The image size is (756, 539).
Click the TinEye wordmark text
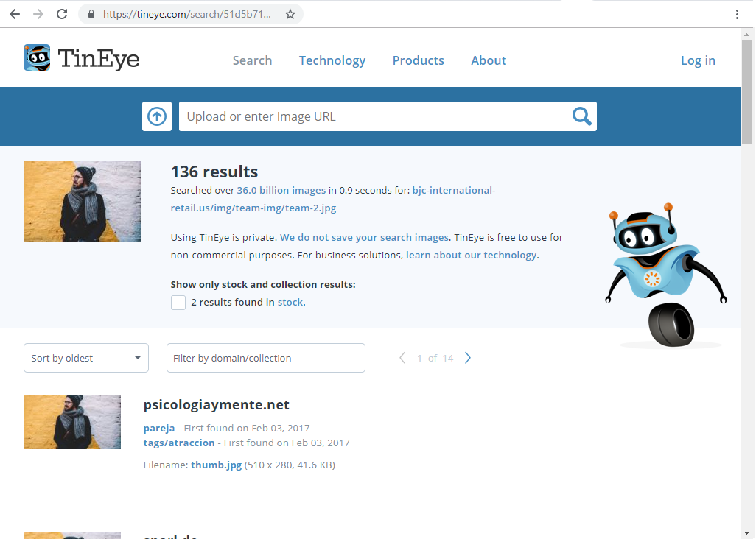(99, 59)
